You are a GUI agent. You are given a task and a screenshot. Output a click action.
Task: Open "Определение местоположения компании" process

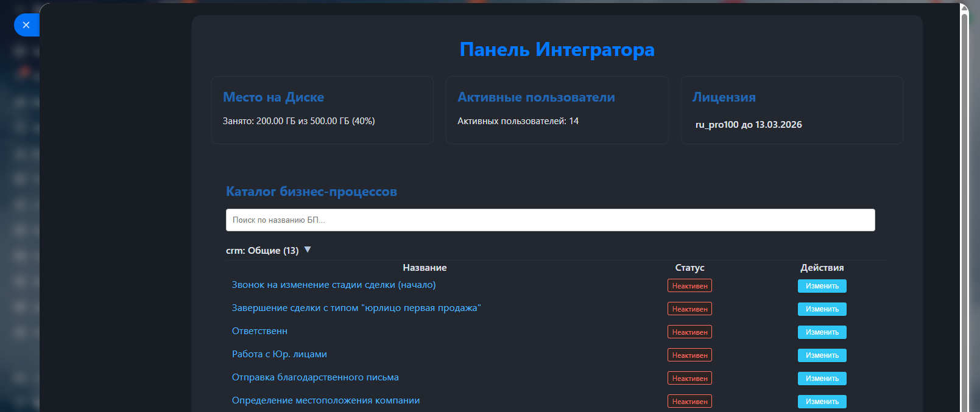pos(325,400)
